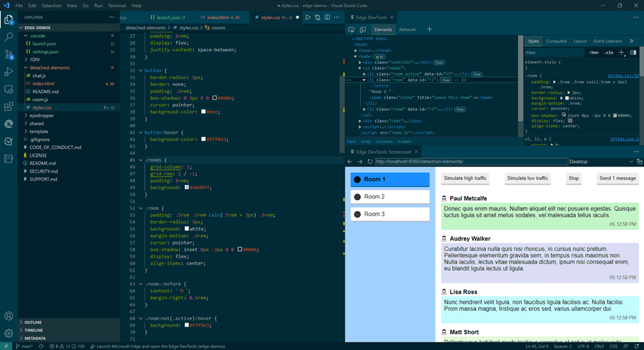Close the Edge DevTools: Screencast tab
Viewport: 644px width, 350px height.
point(416,152)
